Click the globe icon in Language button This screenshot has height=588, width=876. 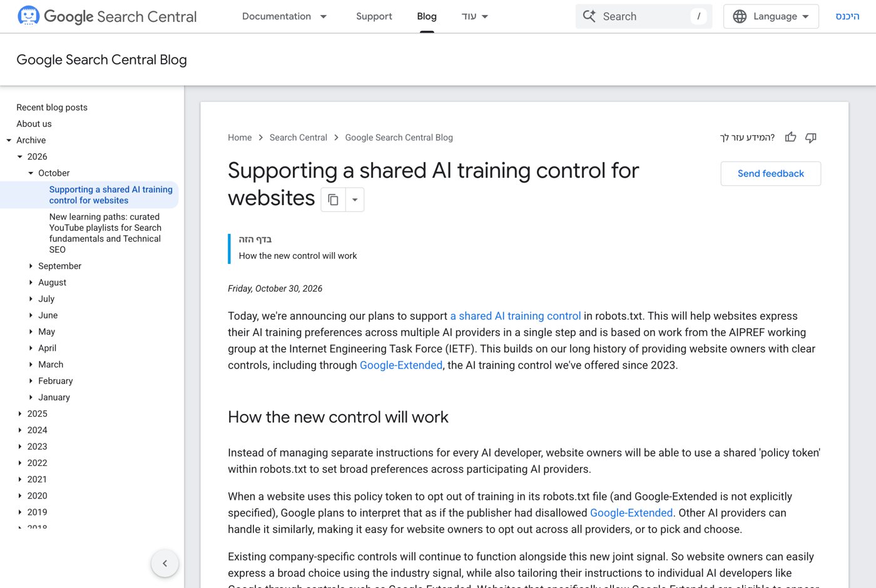tap(740, 16)
